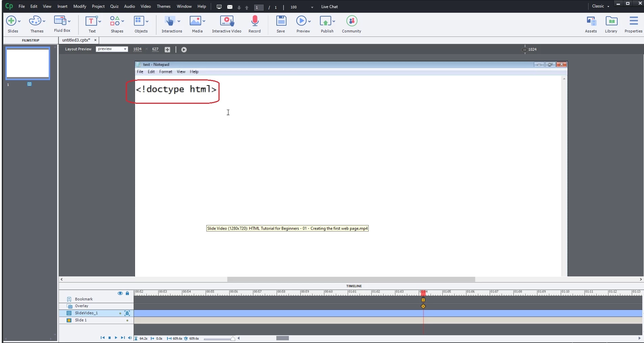Click the bookmark marker on the timeline

click(x=423, y=300)
